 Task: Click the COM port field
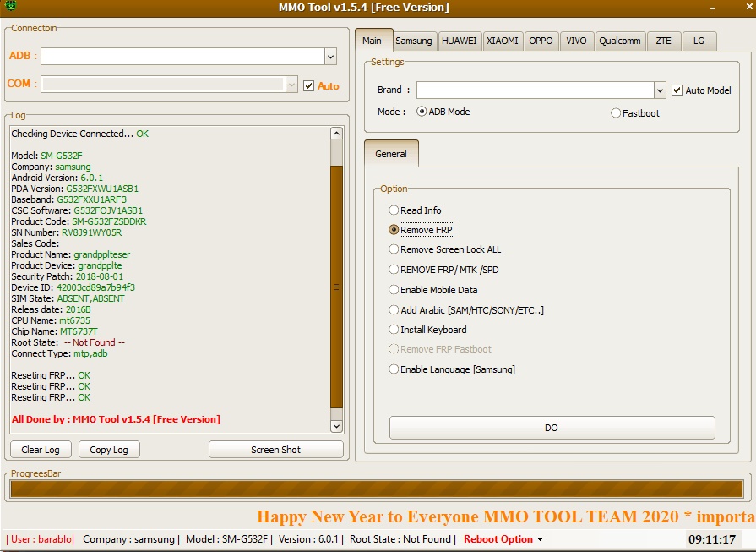pos(163,85)
